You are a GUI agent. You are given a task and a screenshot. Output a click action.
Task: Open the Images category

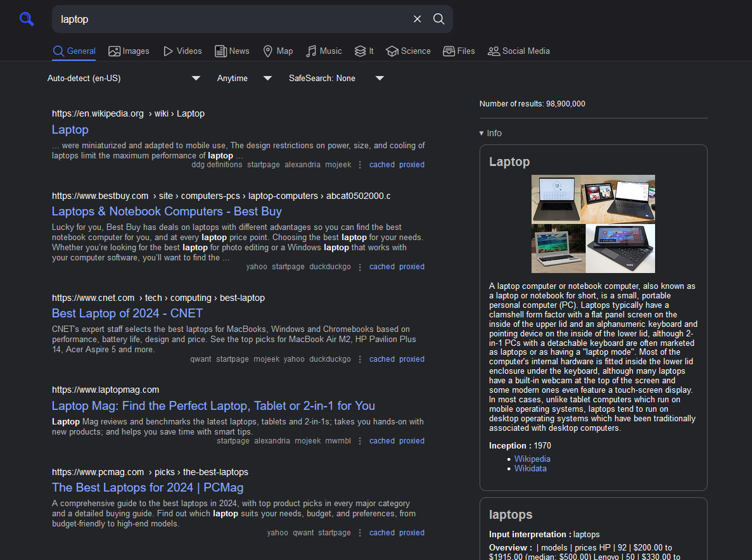(x=129, y=51)
